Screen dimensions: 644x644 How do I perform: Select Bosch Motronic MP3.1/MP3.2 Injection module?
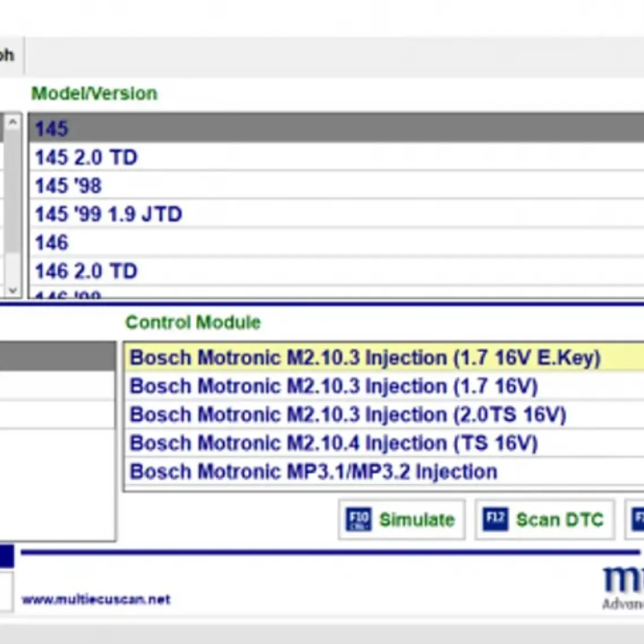[x=385, y=472]
